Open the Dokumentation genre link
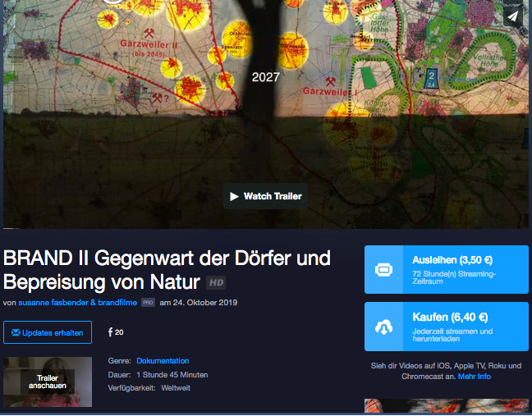 [x=163, y=361]
